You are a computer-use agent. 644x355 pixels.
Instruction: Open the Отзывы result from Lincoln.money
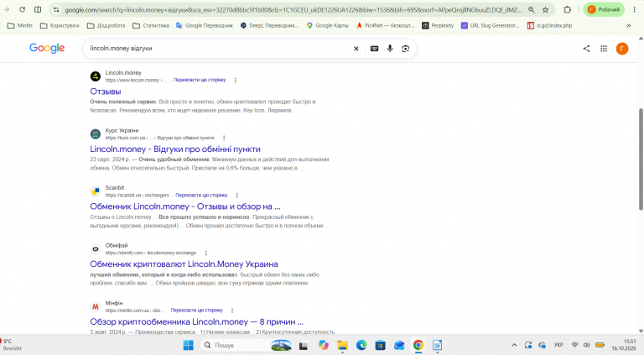pyautogui.click(x=106, y=91)
